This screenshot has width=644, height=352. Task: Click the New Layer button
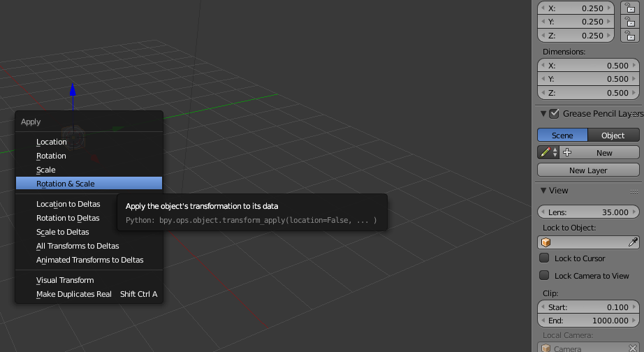coord(588,170)
